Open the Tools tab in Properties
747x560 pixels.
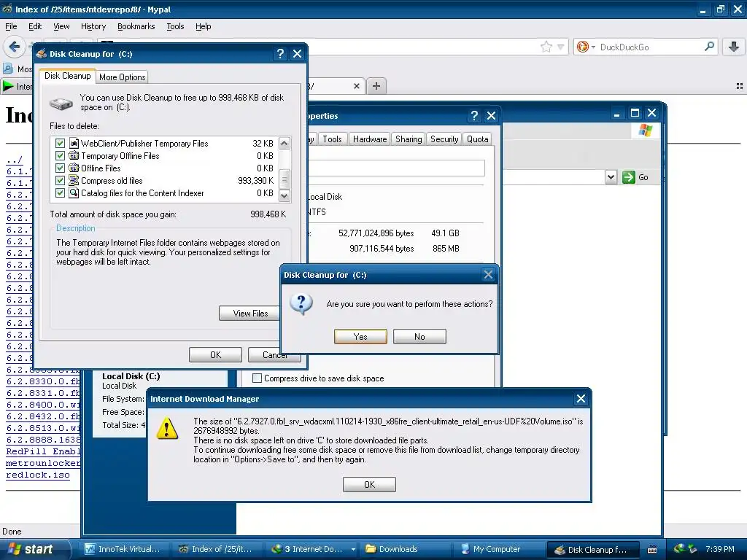coord(332,139)
